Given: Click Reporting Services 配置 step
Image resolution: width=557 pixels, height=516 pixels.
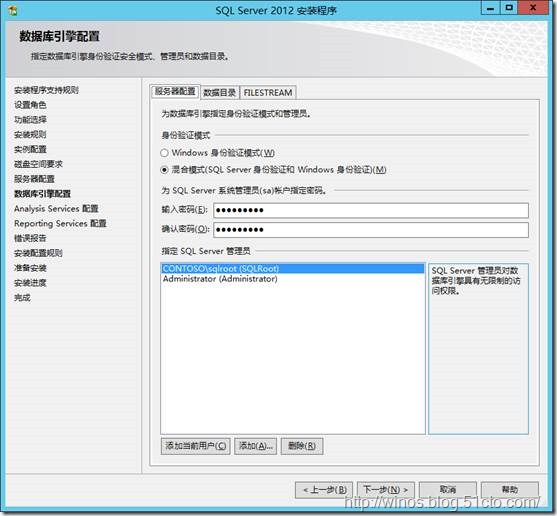Looking at the screenshot, I should click(x=60, y=224).
